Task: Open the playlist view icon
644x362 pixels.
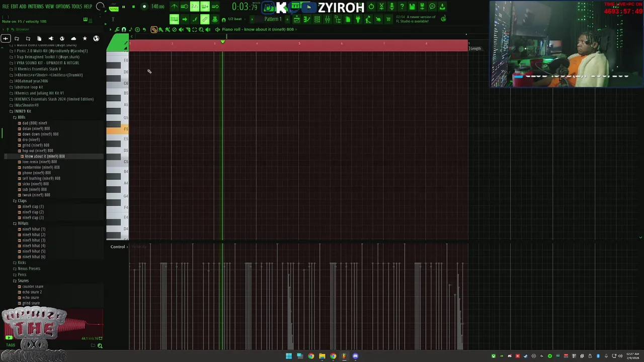Action: pyautogui.click(x=297, y=19)
